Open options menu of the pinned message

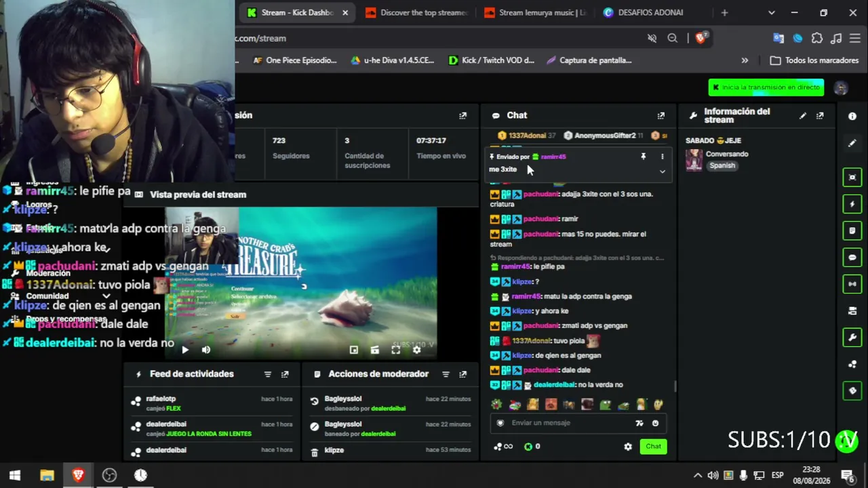coord(663,157)
